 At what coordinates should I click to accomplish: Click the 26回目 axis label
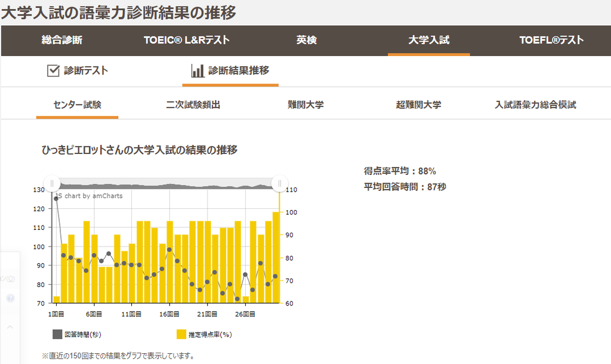pos(245,314)
